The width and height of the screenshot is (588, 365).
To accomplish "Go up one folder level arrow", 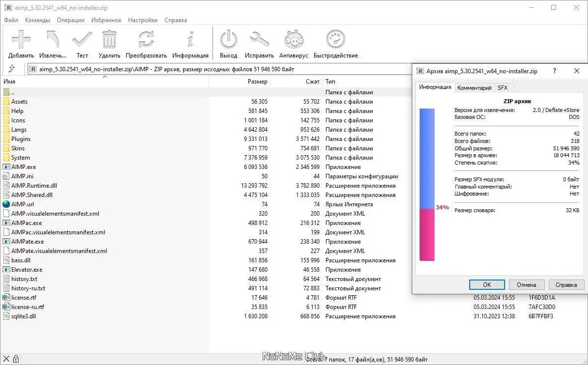I will (12, 69).
